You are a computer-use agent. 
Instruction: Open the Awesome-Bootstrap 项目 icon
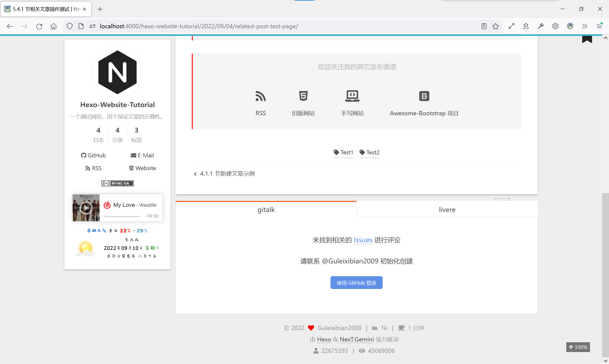click(424, 96)
